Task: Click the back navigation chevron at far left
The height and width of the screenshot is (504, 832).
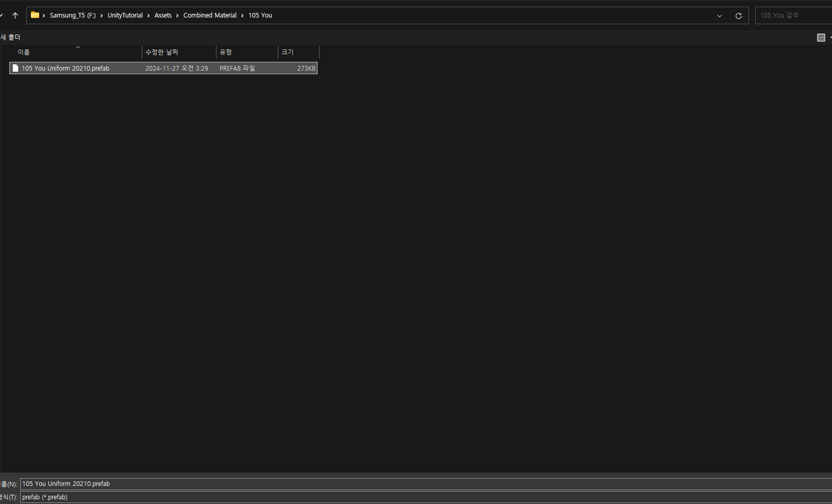Action: click(x=2, y=15)
